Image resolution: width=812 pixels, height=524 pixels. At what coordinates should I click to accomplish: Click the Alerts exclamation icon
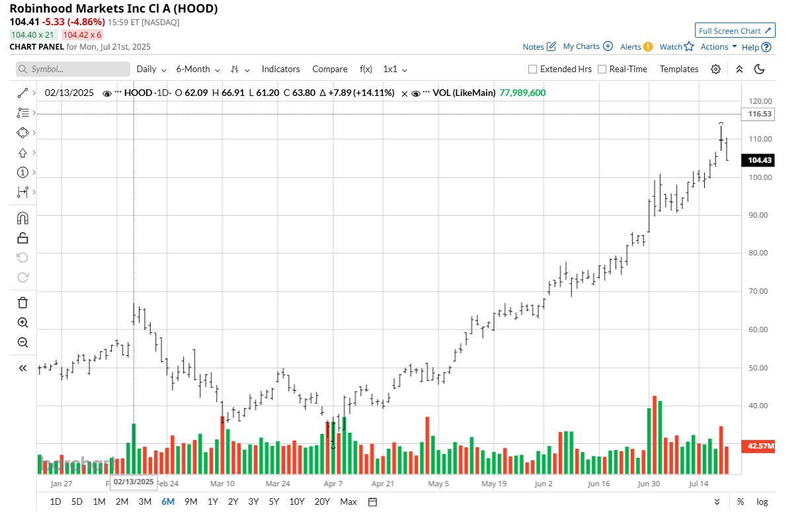point(648,47)
